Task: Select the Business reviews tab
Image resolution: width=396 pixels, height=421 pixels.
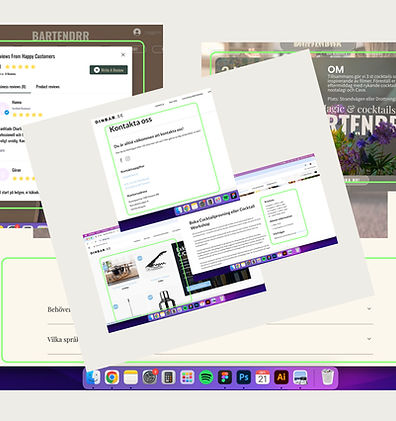Action: coord(13,87)
